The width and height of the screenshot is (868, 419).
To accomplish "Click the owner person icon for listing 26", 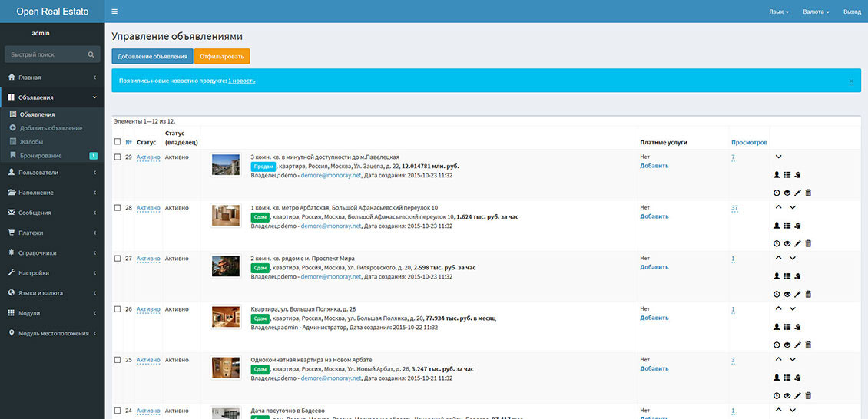I will (x=777, y=327).
